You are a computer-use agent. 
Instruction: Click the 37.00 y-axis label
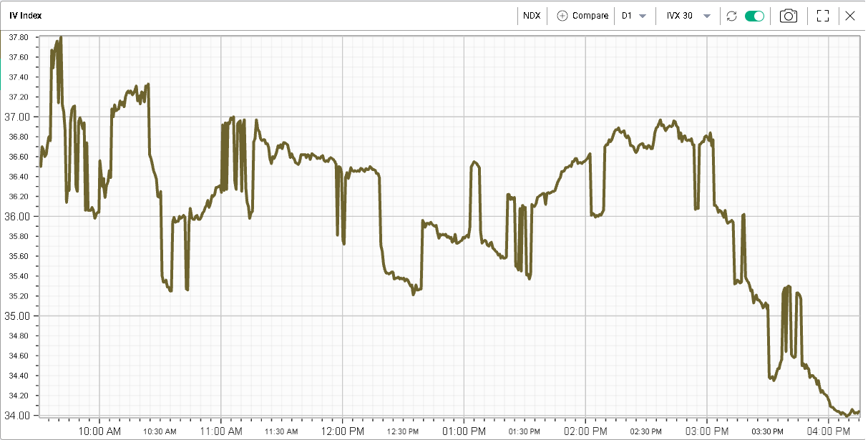tap(19, 117)
